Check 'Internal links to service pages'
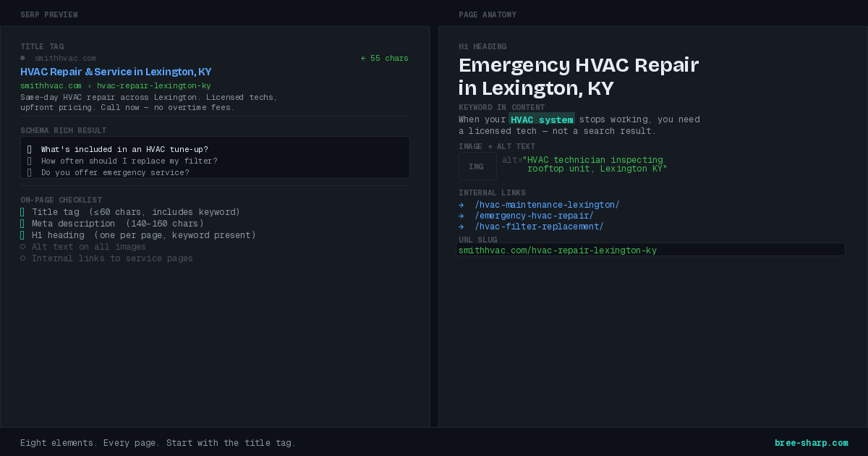Viewport: 868px width, 456px height. click(x=22, y=258)
